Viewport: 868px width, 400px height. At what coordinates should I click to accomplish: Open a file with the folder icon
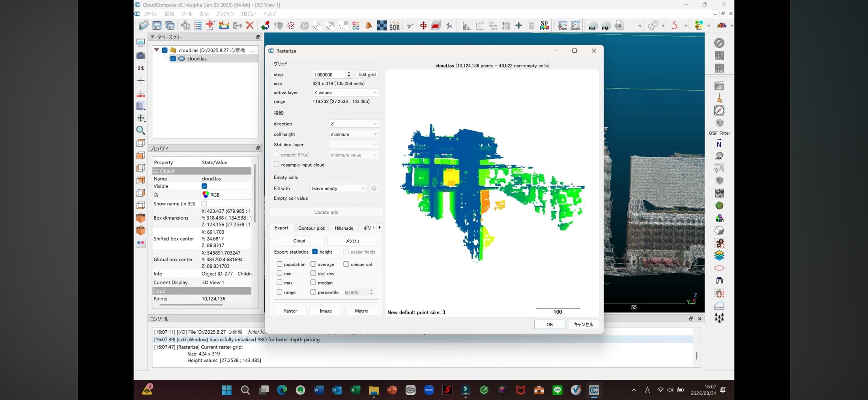(144, 26)
